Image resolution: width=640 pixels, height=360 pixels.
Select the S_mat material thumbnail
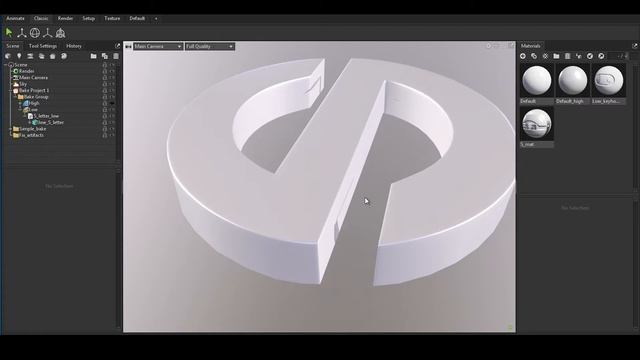537,124
